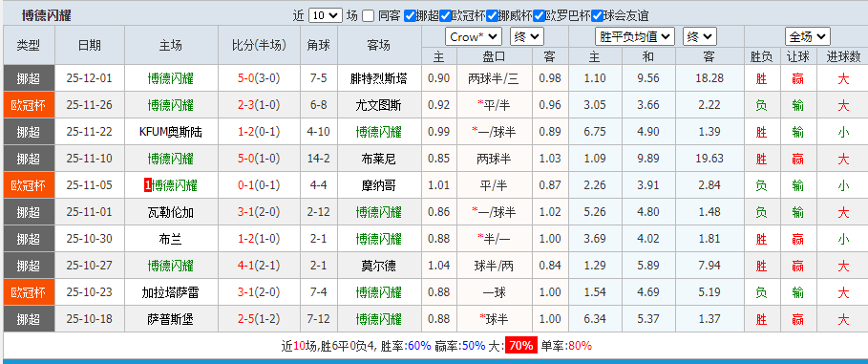
Task: Open the 5-0(3-0) score of 25-12-01 match
Action: pos(259,78)
